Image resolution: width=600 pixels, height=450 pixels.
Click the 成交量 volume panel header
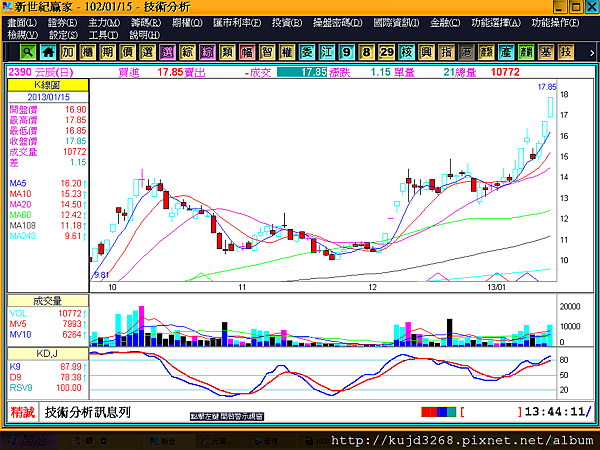(x=48, y=301)
